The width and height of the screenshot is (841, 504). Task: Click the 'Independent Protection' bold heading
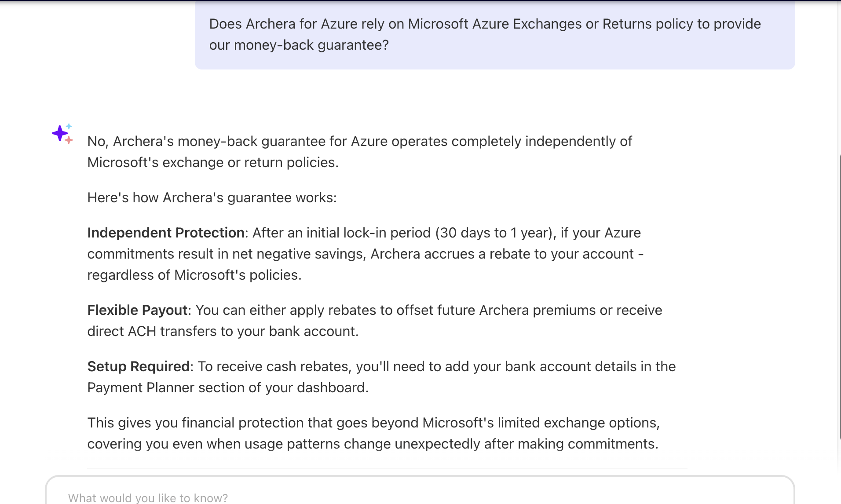click(166, 233)
